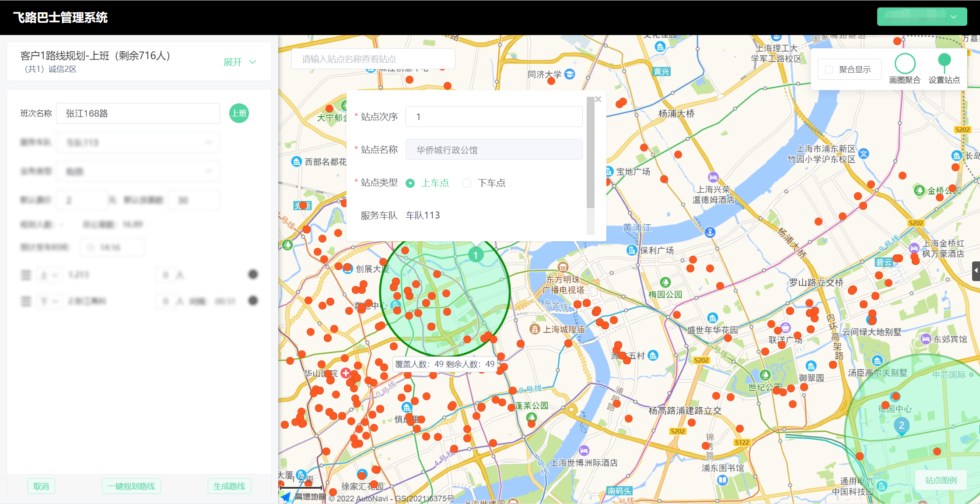
Task: Click the 汤臣高尔夫别墅 residence icon
Action: point(877,361)
